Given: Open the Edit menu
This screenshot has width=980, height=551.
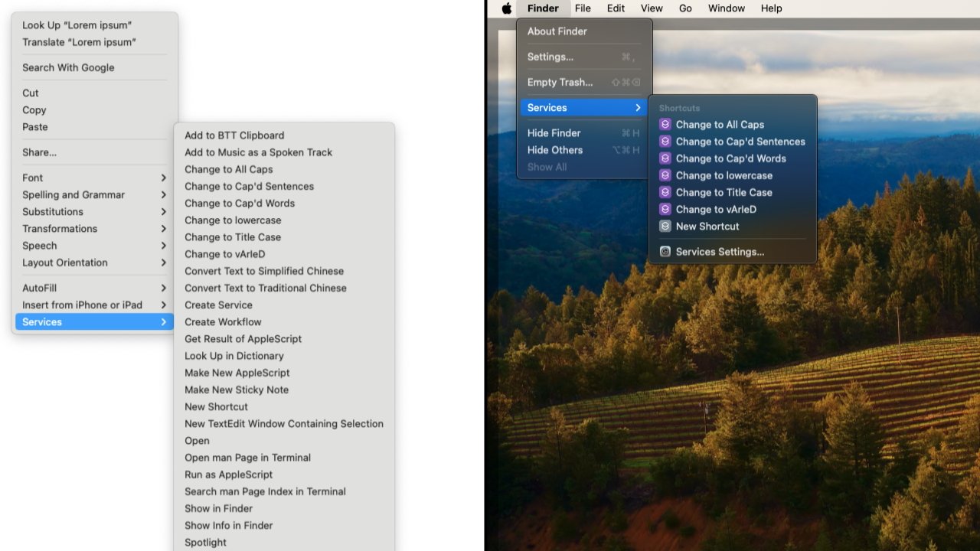Looking at the screenshot, I should click(x=616, y=8).
